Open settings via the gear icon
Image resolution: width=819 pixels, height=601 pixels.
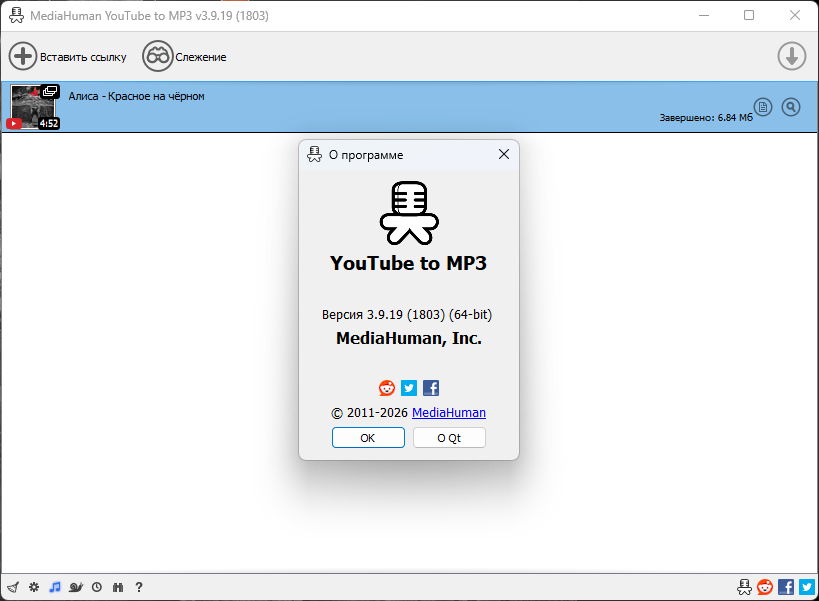click(x=34, y=587)
